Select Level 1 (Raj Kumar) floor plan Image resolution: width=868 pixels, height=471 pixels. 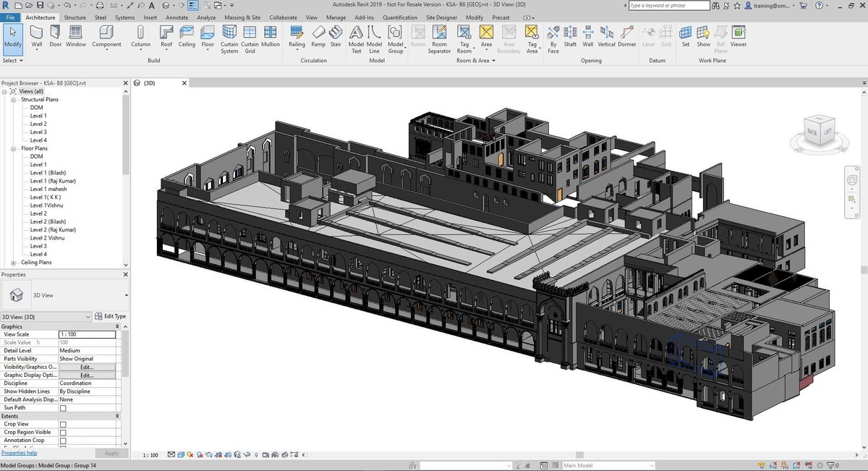pyautogui.click(x=53, y=181)
